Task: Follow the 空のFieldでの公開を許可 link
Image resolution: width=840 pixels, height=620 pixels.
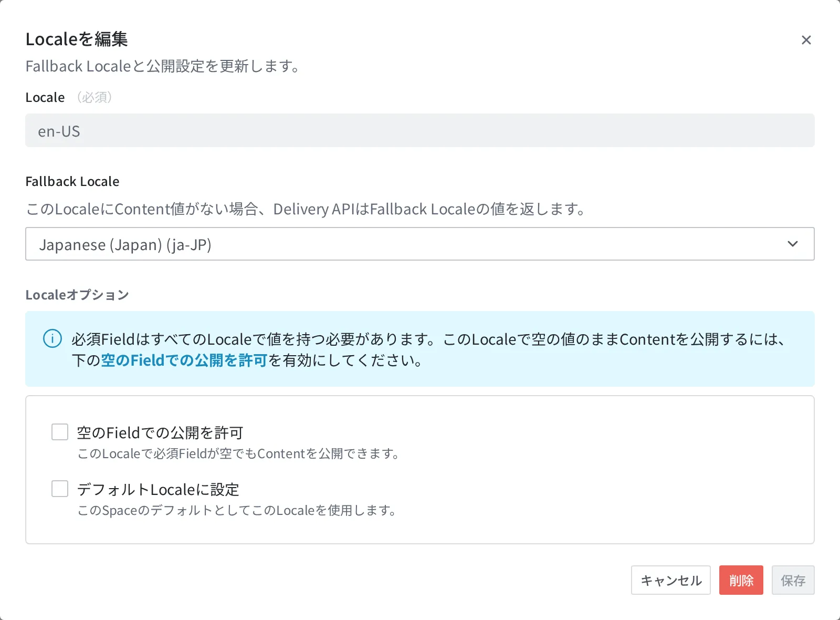Action: point(184,360)
